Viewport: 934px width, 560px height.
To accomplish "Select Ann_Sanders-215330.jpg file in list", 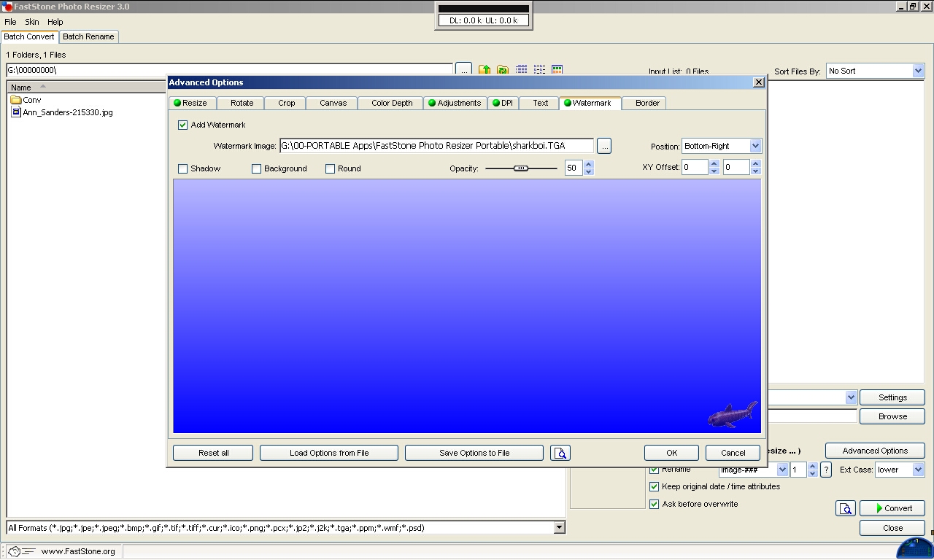I will pos(67,112).
